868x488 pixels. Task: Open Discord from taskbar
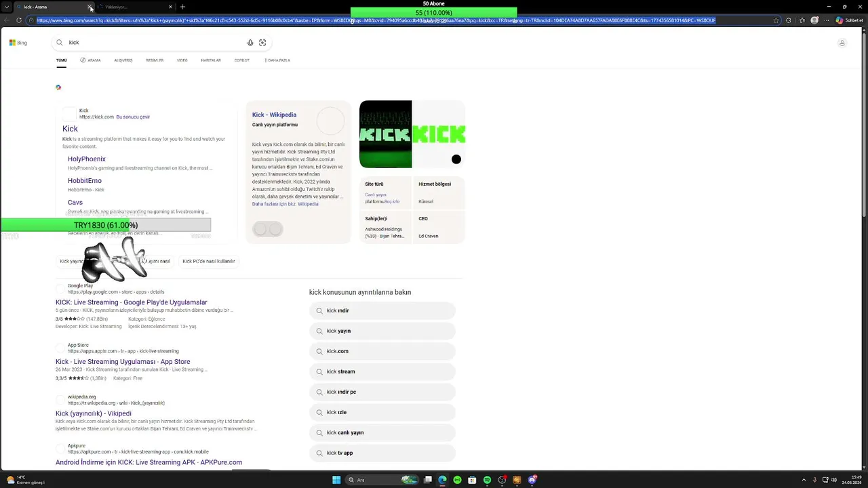point(532,480)
